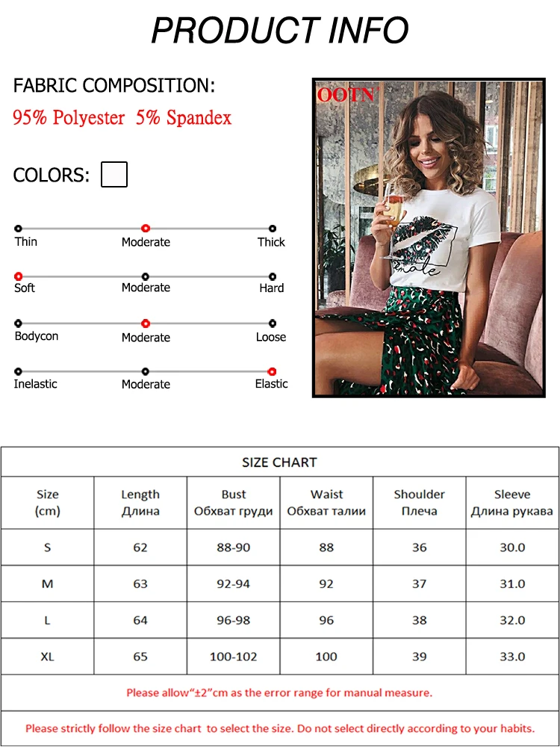
Task: Click the M size row label
Action: 47,583
